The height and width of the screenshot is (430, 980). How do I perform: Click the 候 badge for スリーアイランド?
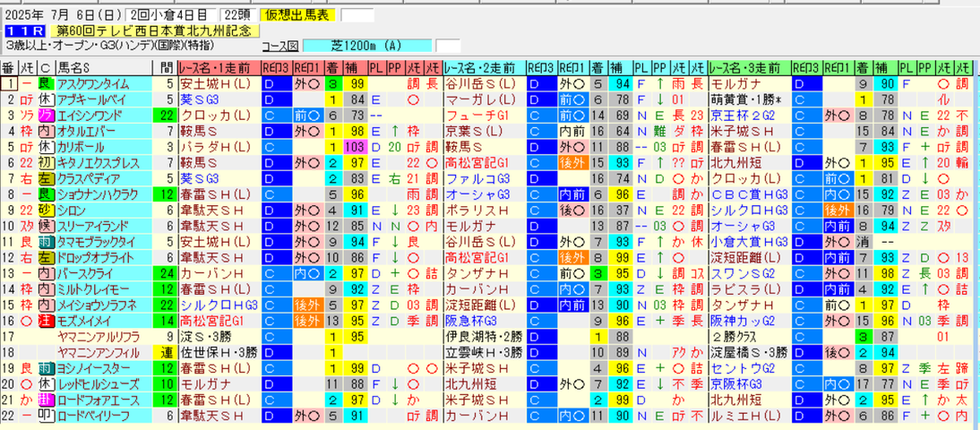46,226
